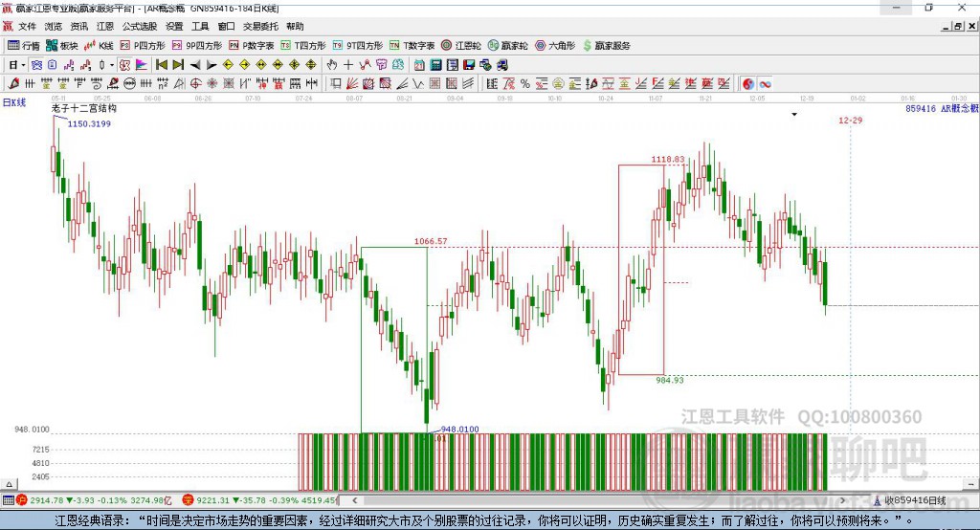Open the T数字表 tool
980x530 pixels.
click(x=412, y=46)
